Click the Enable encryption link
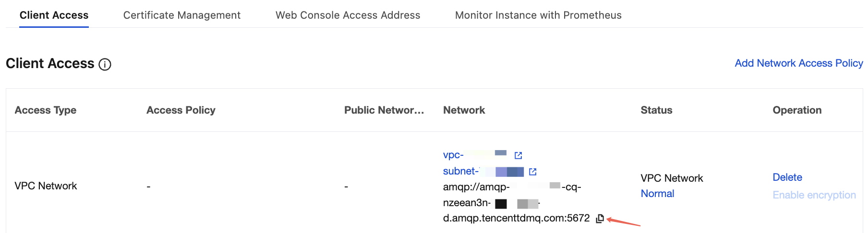Viewport: 868px width, 233px height. 814,195
